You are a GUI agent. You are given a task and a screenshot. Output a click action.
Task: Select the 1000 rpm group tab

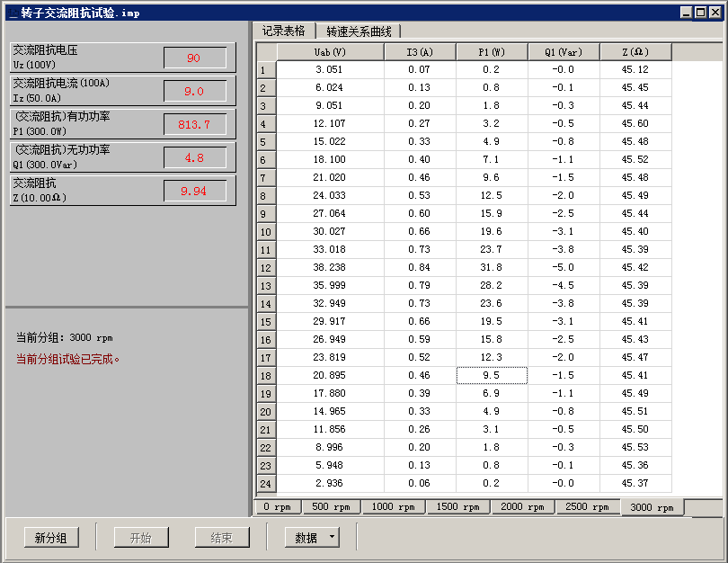(394, 507)
